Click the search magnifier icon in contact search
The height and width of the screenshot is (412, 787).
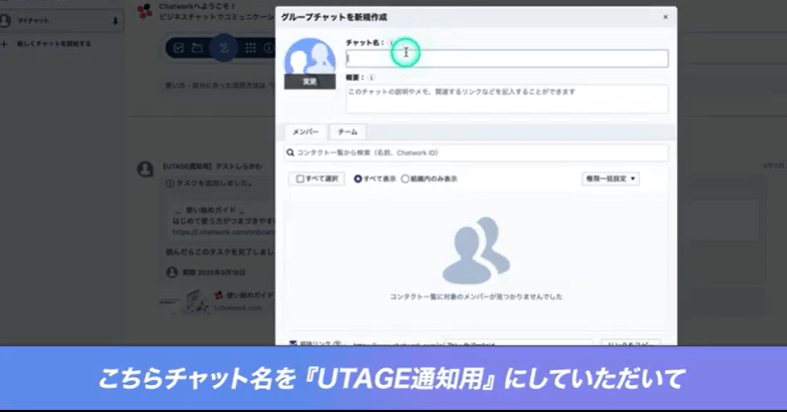coord(290,153)
